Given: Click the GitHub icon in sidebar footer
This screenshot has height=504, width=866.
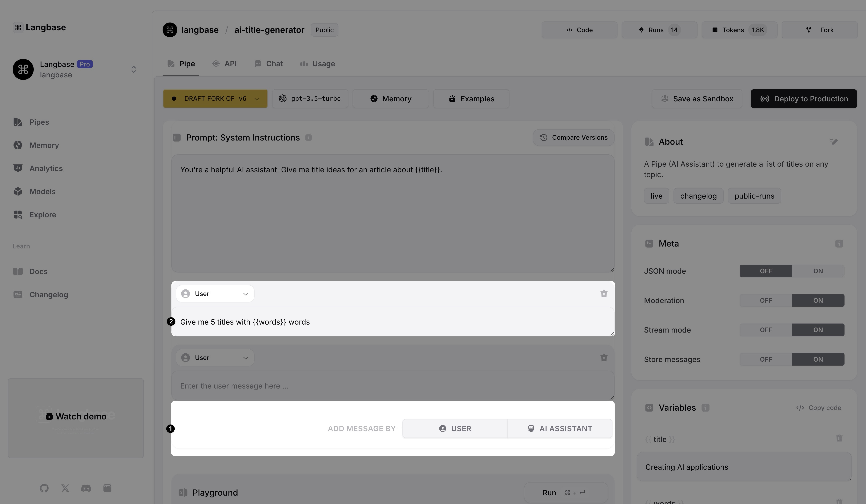Looking at the screenshot, I should (x=44, y=488).
